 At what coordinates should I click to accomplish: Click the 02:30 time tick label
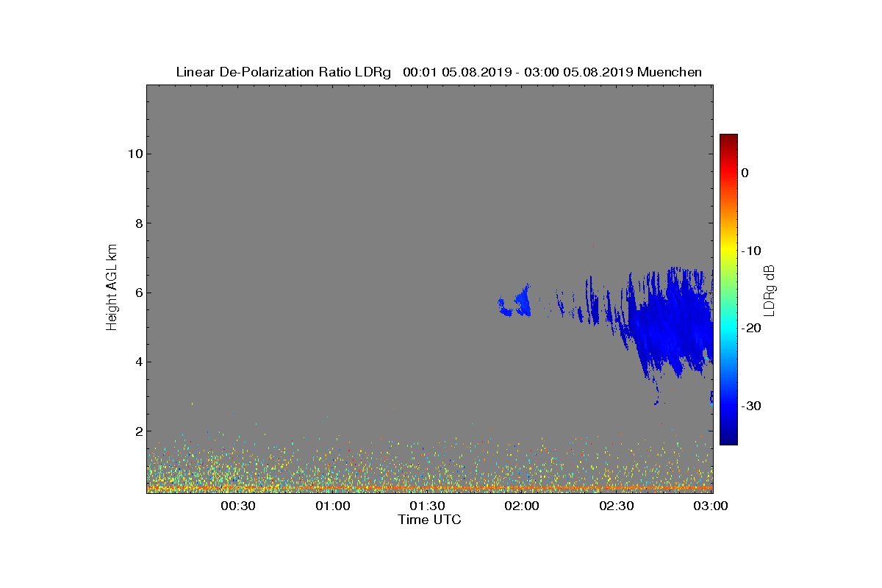tap(617, 506)
